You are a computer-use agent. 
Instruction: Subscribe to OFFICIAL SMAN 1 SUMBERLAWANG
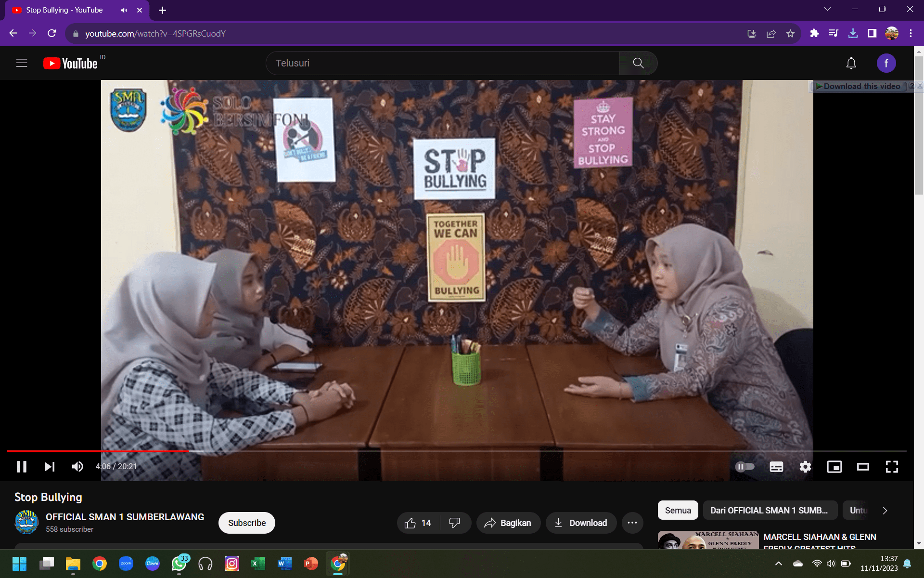point(246,523)
